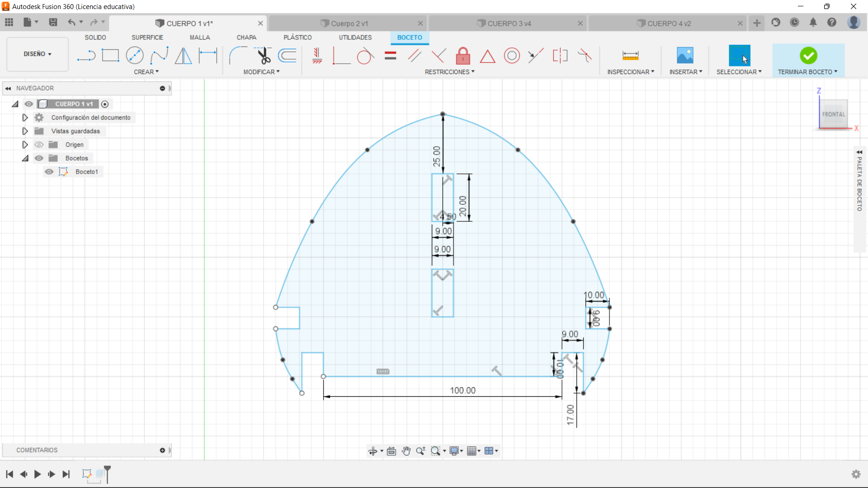The width and height of the screenshot is (868, 488).
Task: Click the Trim scissors tool
Action: click(263, 56)
